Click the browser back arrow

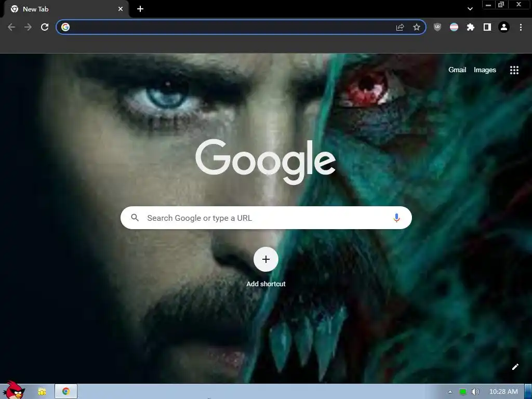click(x=11, y=27)
